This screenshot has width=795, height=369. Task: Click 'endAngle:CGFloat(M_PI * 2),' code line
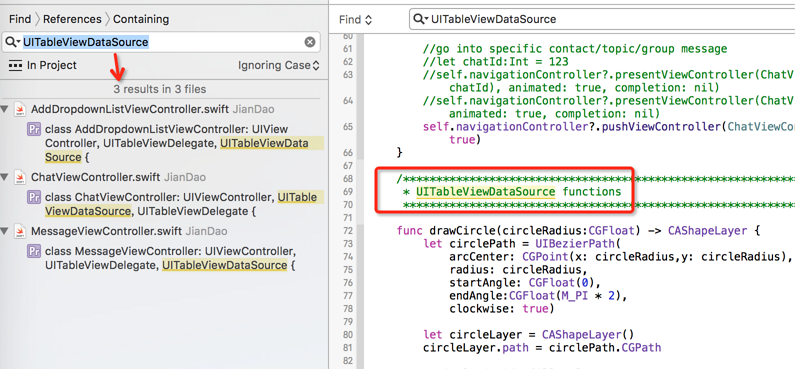point(538,296)
